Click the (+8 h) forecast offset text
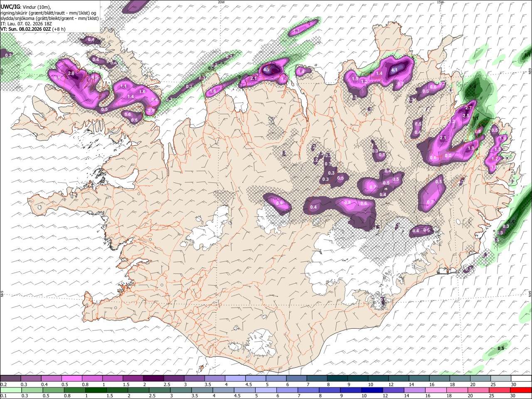This screenshot has height=399, width=532. (59, 29)
